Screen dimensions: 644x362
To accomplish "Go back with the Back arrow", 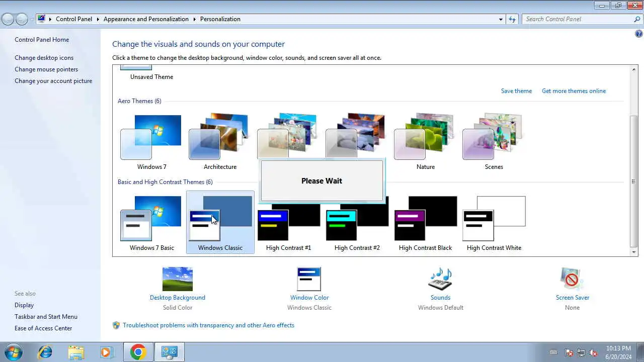I will 8,19.
